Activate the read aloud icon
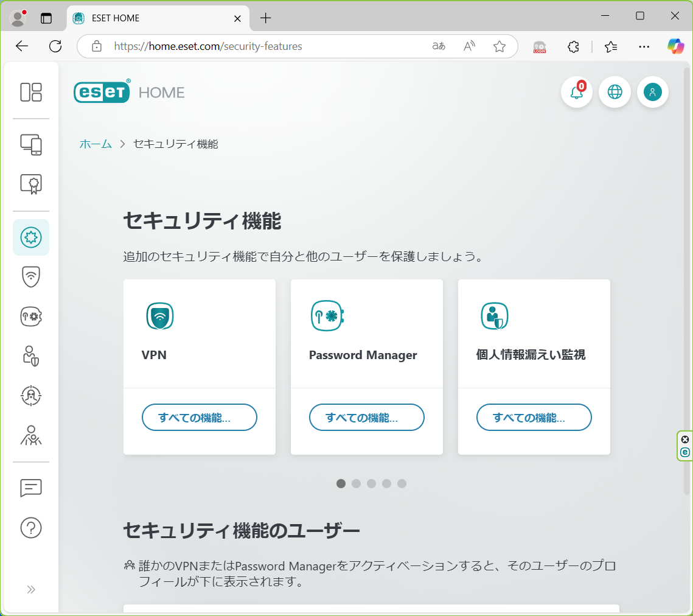The height and width of the screenshot is (616, 693). pos(469,46)
